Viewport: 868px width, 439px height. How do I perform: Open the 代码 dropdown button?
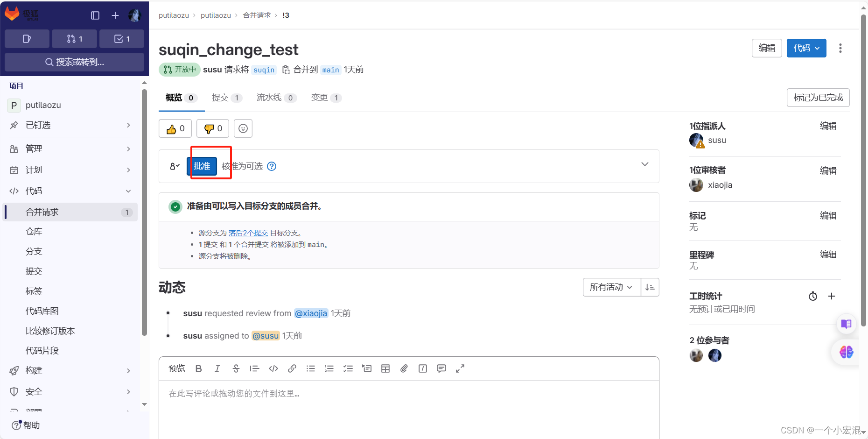806,48
